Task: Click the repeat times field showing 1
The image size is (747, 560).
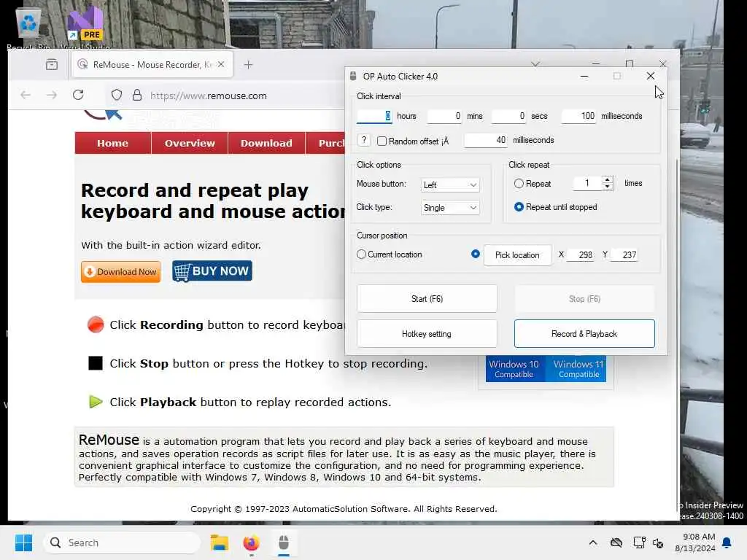Action: click(587, 183)
